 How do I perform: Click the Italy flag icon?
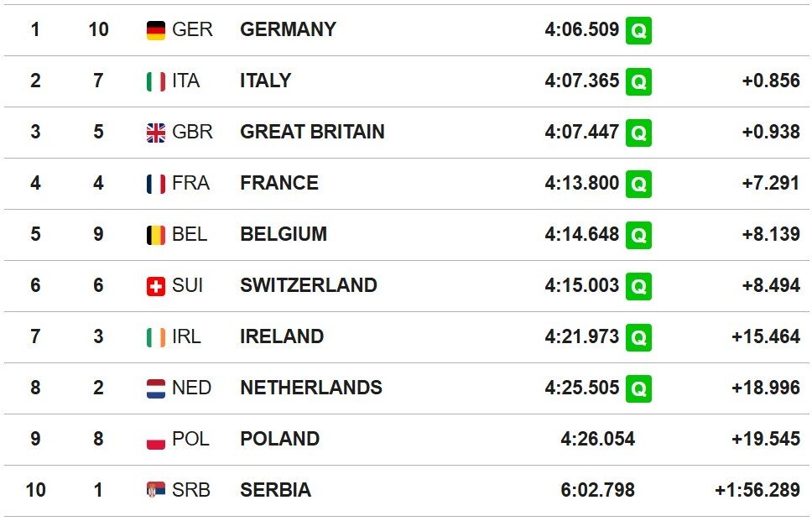[156, 81]
